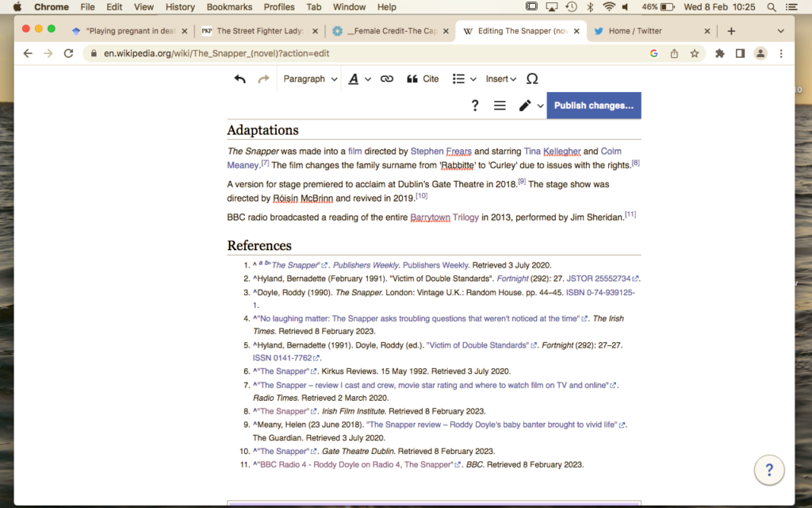Open the text style dropdown

click(359, 79)
